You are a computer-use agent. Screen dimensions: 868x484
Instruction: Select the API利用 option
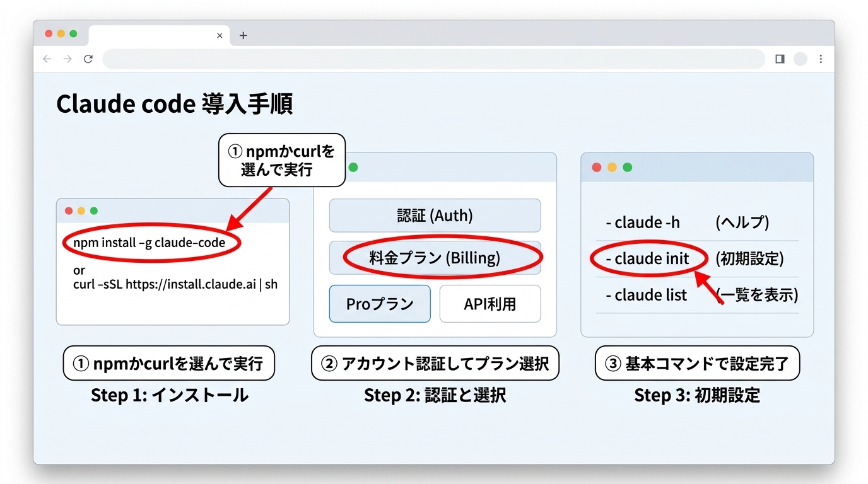(x=490, y=303)
